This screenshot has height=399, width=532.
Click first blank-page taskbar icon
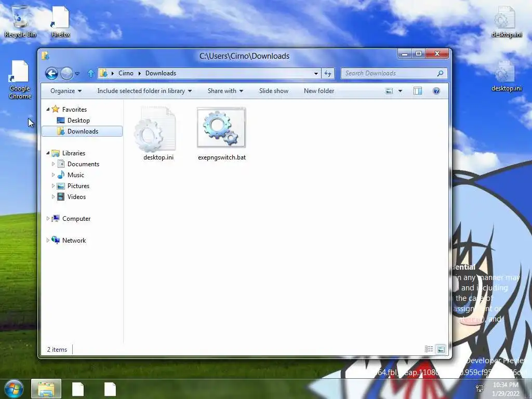tap(78, 389)
